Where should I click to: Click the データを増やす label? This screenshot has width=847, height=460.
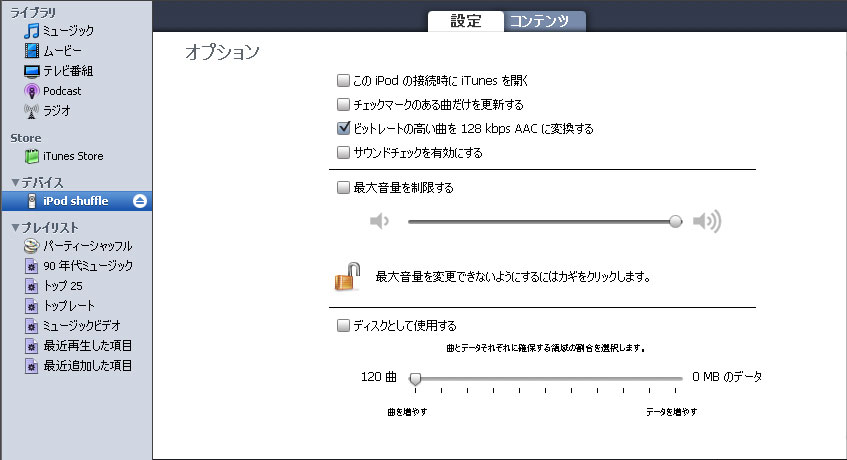point(671,412)
